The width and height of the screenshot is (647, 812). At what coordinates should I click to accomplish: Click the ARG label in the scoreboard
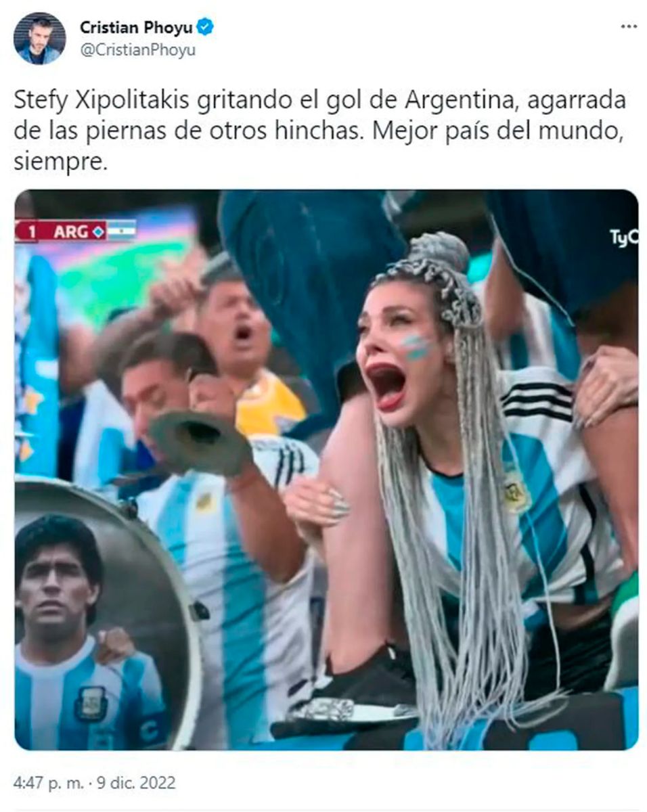tap(71, 231)
